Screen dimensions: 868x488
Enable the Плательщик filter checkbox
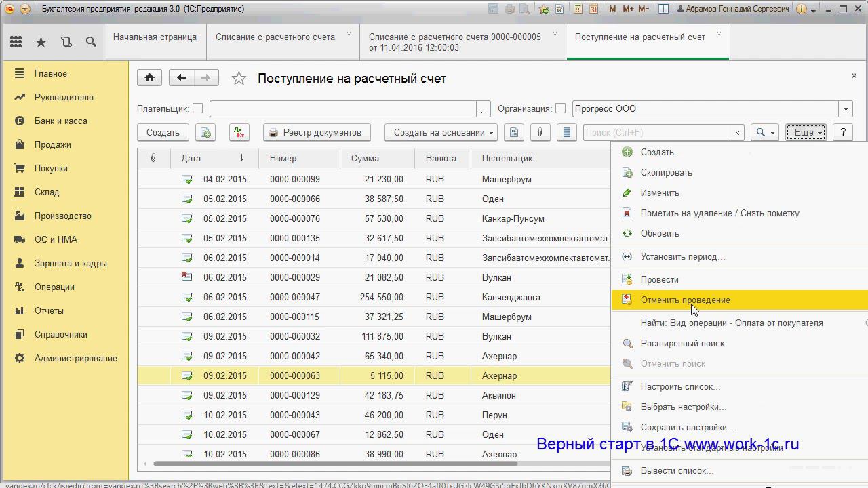(198, 108)
